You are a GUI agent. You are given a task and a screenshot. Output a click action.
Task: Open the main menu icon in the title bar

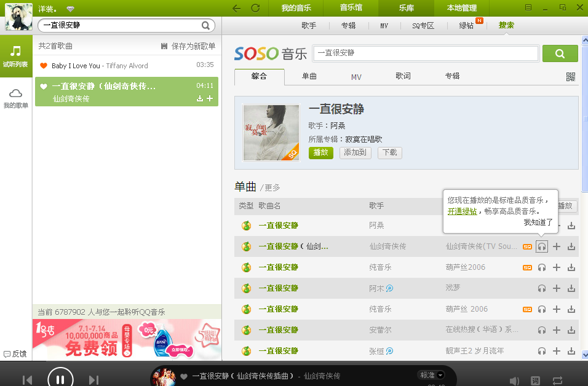click(528, 7)
